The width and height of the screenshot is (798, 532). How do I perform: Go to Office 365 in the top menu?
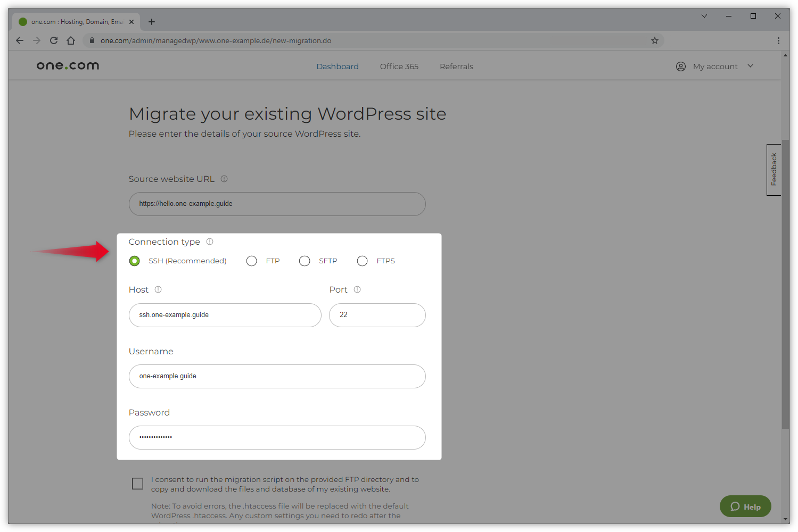(x=399, y=66)
